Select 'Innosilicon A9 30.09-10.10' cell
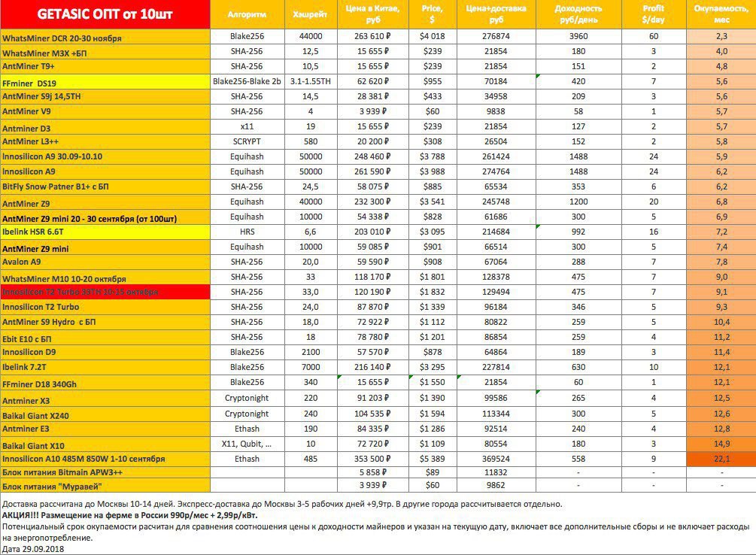 (105, 156)
